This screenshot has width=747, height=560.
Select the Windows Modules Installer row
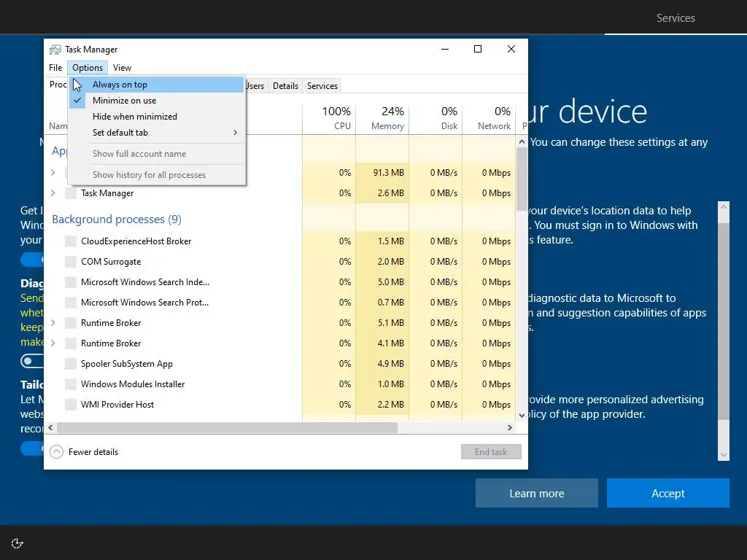(x=280, y=384)
